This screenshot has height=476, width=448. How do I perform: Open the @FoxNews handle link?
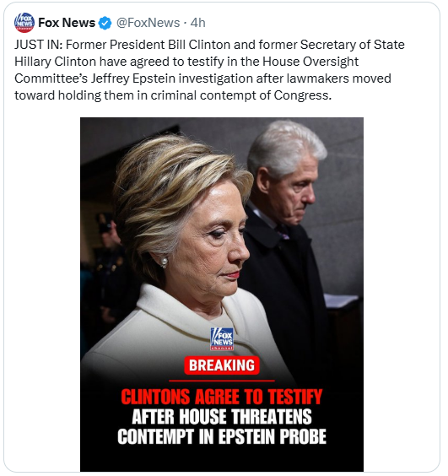(x=148, y=23)
